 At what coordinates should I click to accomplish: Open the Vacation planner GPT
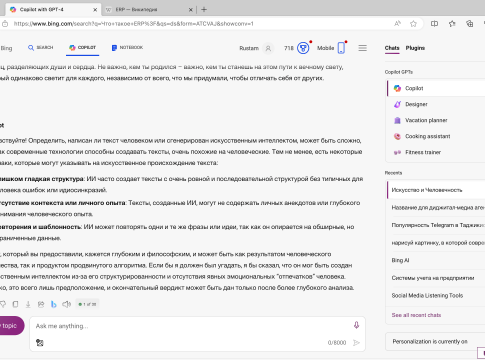click(x=436, y=120)
